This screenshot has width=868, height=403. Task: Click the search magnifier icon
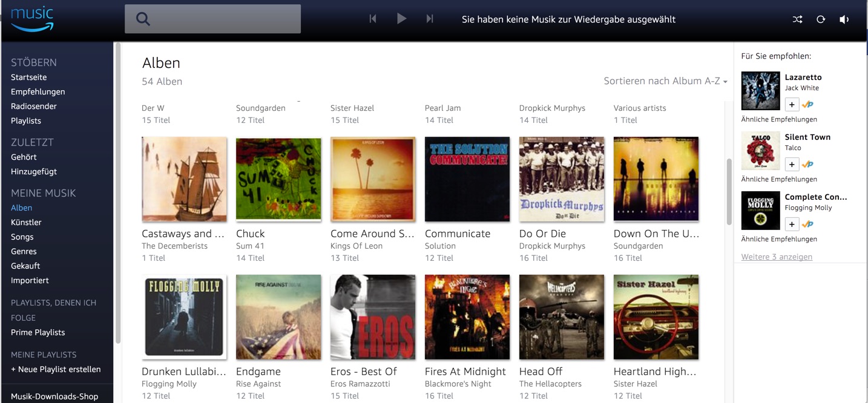coord(143,19)
